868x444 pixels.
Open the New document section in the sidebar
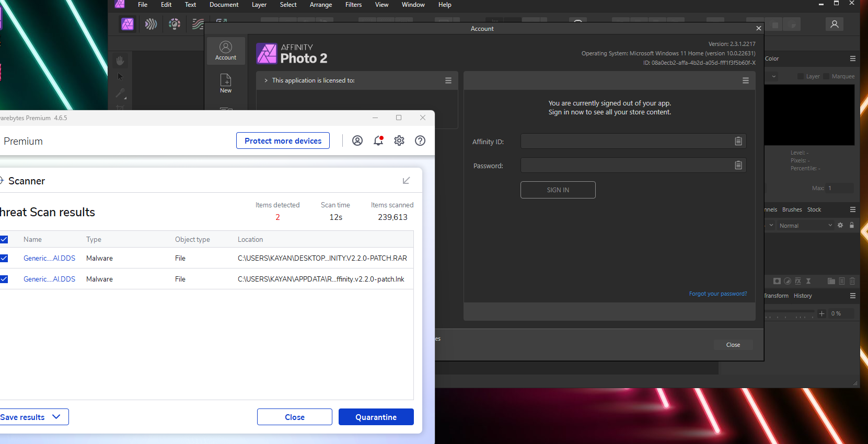point(226,84)
